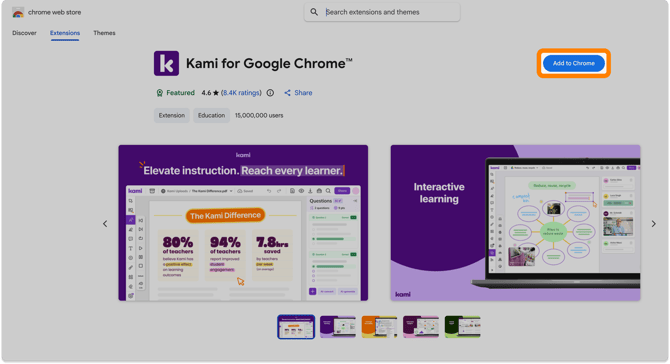This screenshot has width=670, height=364.
Task: Select the Education category chip
Action: (211, 115)
